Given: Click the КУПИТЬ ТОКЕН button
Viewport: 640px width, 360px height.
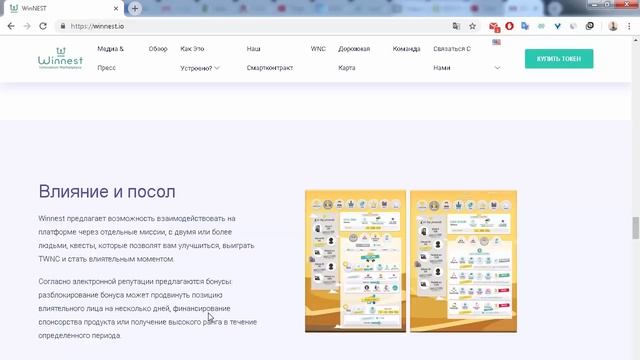Looking at the screenshot, I should [559, 59].
